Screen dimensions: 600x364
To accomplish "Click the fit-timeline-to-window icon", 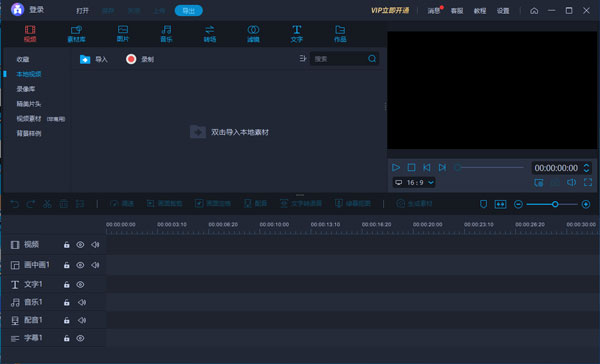I will (x=501, y=204).
